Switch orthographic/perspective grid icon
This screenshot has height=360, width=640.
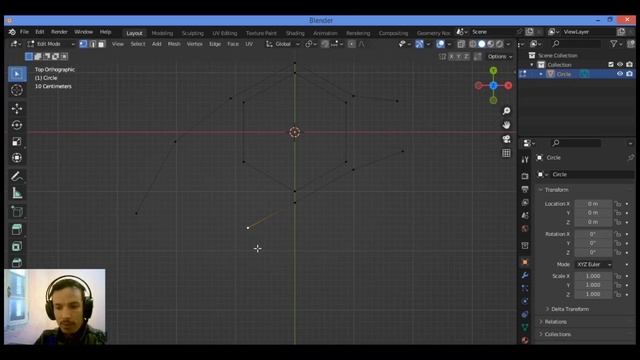coord(506,153)
